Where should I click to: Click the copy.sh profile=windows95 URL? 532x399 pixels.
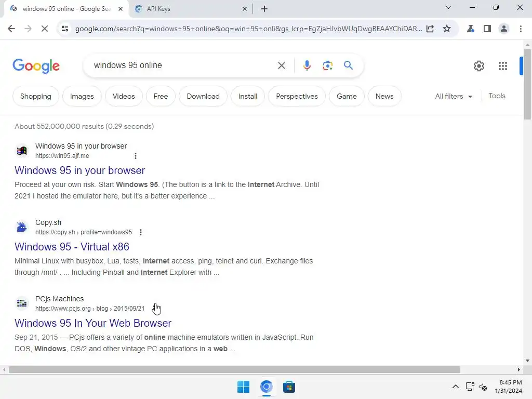pos(84,232)
